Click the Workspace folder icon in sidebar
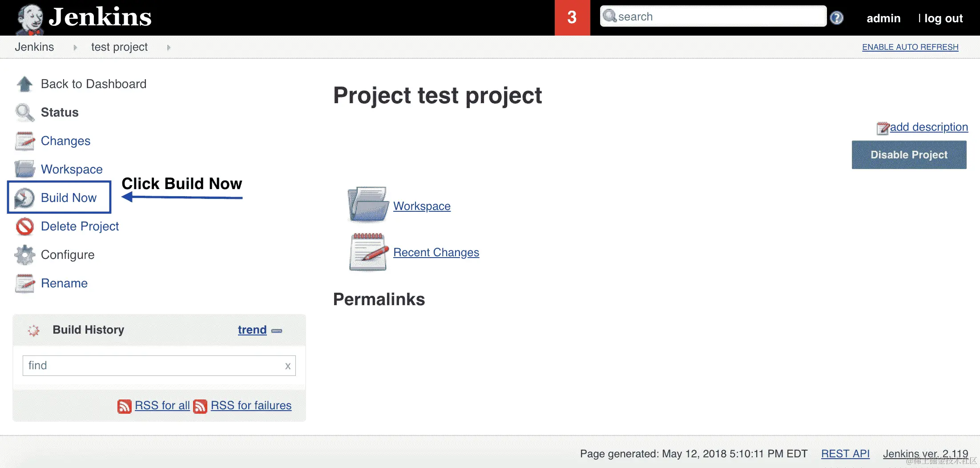980x468 pixels. [25, 169]
